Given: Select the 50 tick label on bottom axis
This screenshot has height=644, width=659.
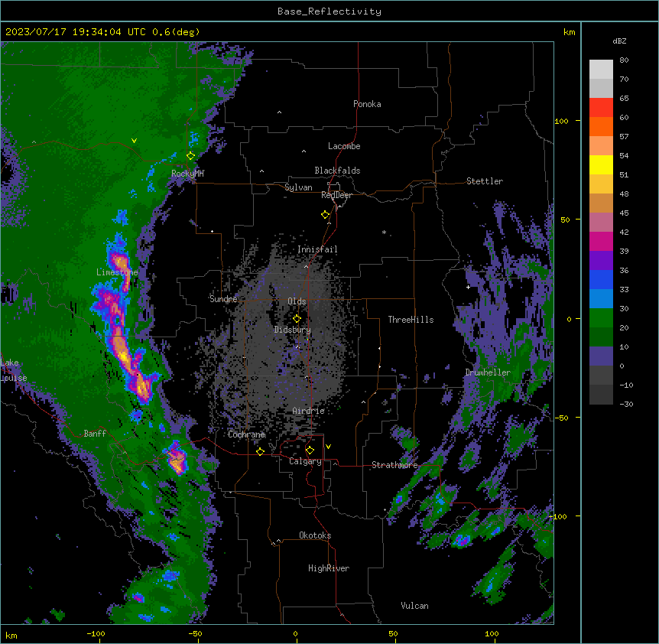Looking at the screenshot, I should 393,633.
